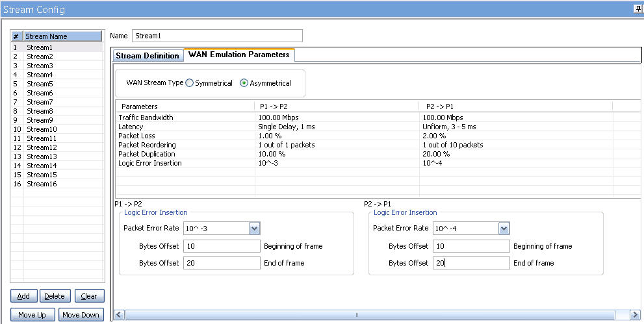Click the 2.00 % packet loss cell
644x324 pixels.
[516, 136]
